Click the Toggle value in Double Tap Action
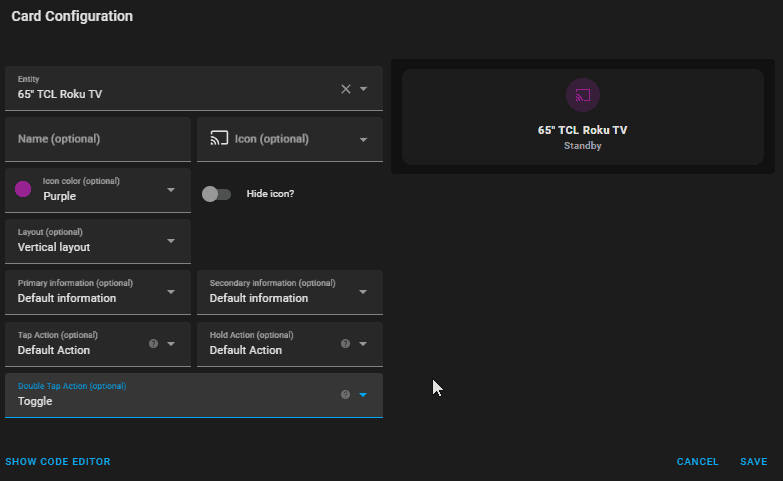The image size is (783, 481). (x=35, y=401)
